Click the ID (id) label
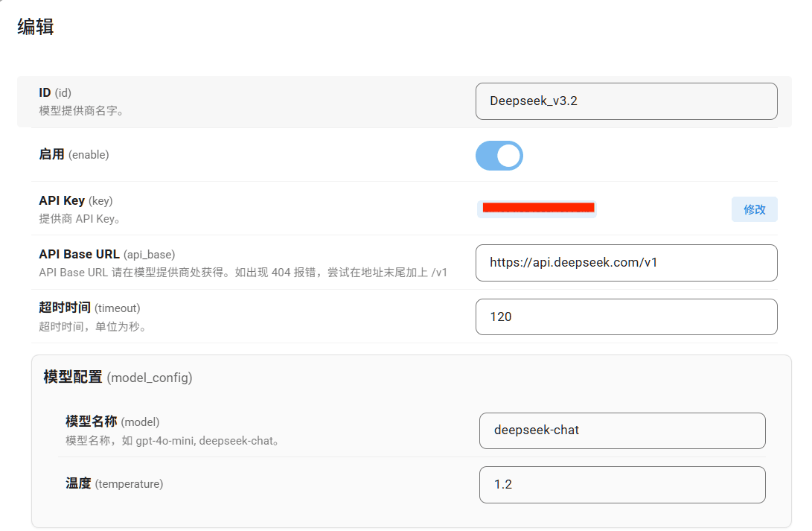This screenshot has width=812, height=531. (55, 93)
